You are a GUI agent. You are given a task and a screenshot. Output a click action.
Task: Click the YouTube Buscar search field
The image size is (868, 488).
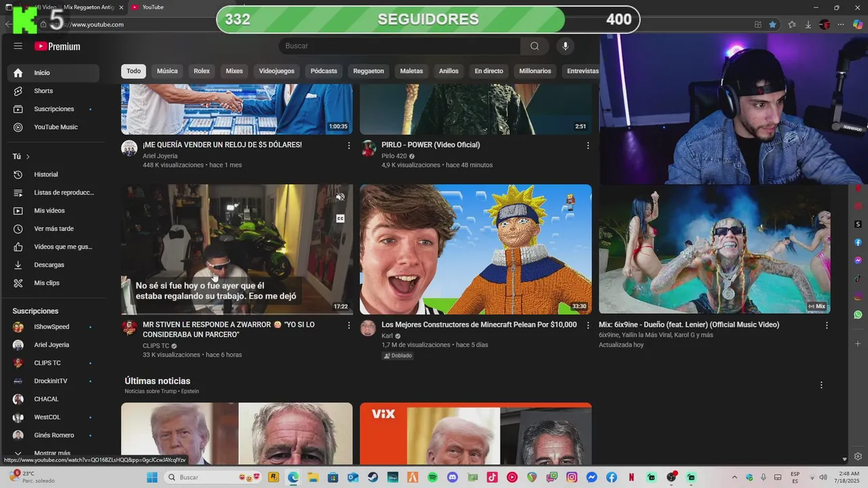point(399,46)
